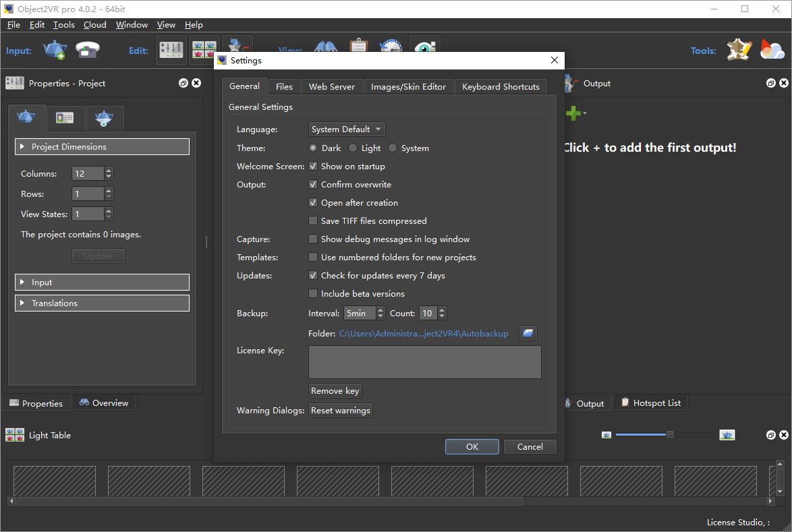The image size is (792, 532).
Task: Click the Remove key button
Action: click(335, 390)
